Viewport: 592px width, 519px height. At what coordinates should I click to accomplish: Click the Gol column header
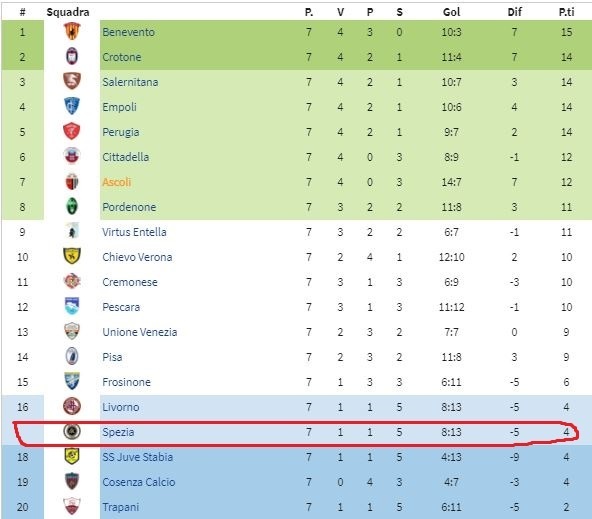click(x=452, y=12)
